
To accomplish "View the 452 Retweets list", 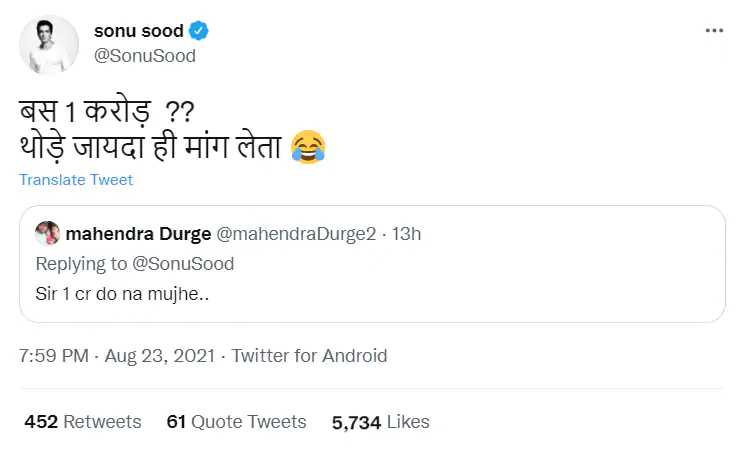I will 83,422.
